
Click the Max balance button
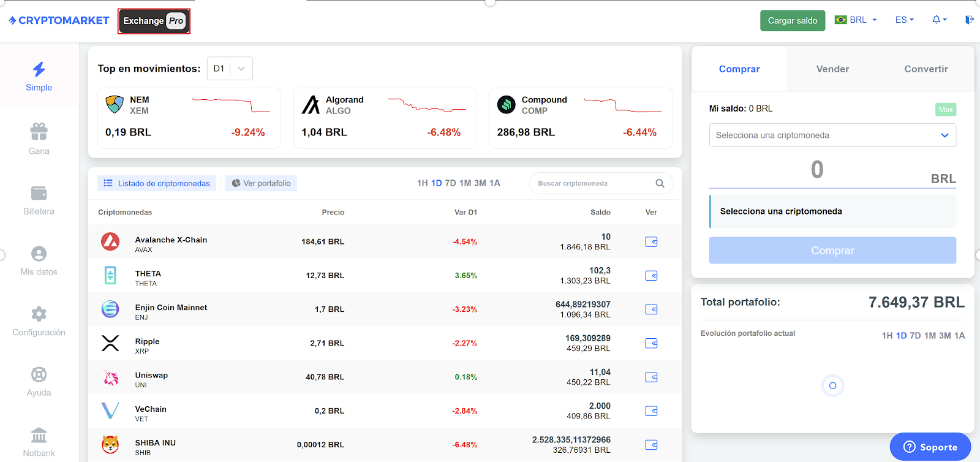(946, 110)
